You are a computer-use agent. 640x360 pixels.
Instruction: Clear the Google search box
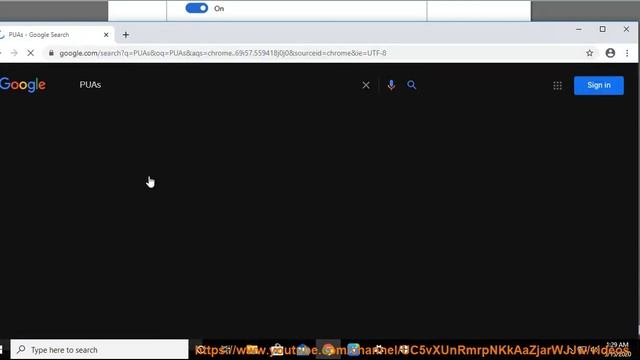tap(366, 85)
